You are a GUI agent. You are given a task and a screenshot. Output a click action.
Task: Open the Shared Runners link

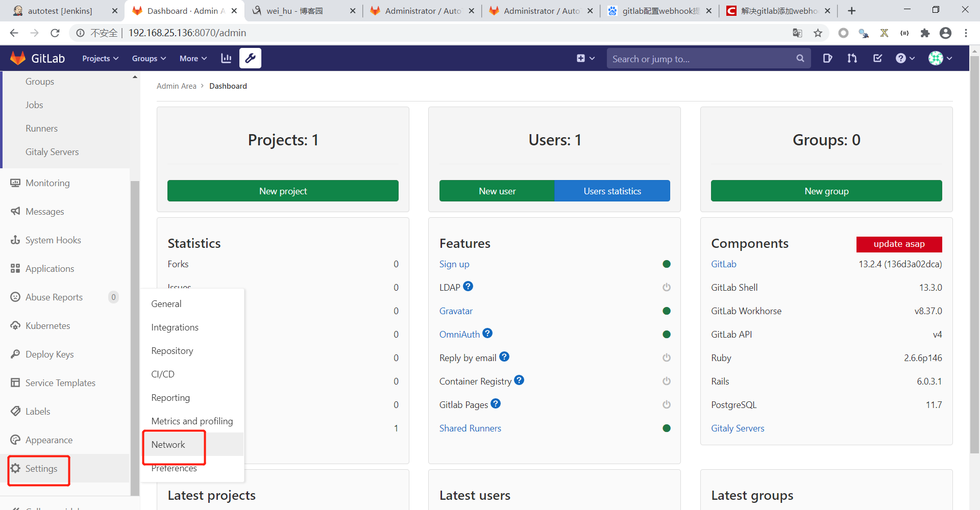pyautogui.click(x=470, y=428)
